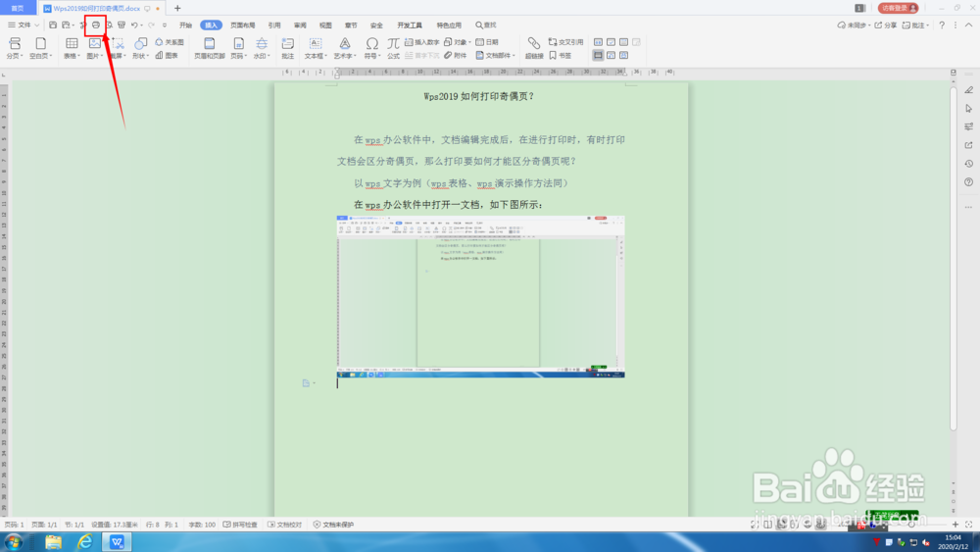Open the 查找 search box
The image size is (980, 552).
(x=486, y=25)
